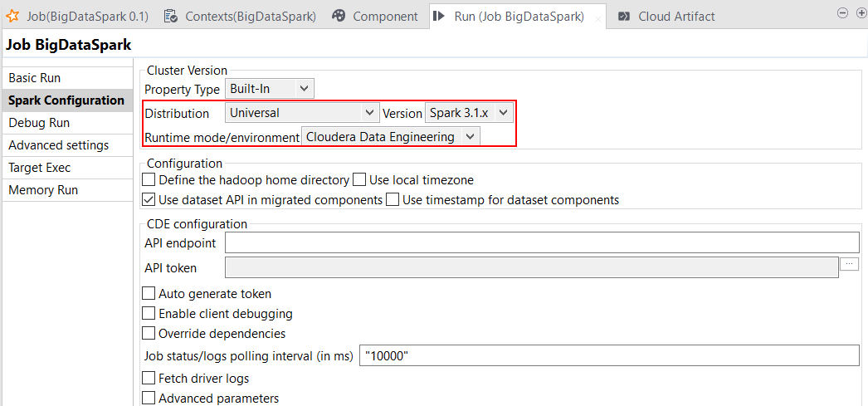This screenshot has width=868, height=406.
Task: Expand the Distribution dropdown showing Universal
Action: coord(302,113)
